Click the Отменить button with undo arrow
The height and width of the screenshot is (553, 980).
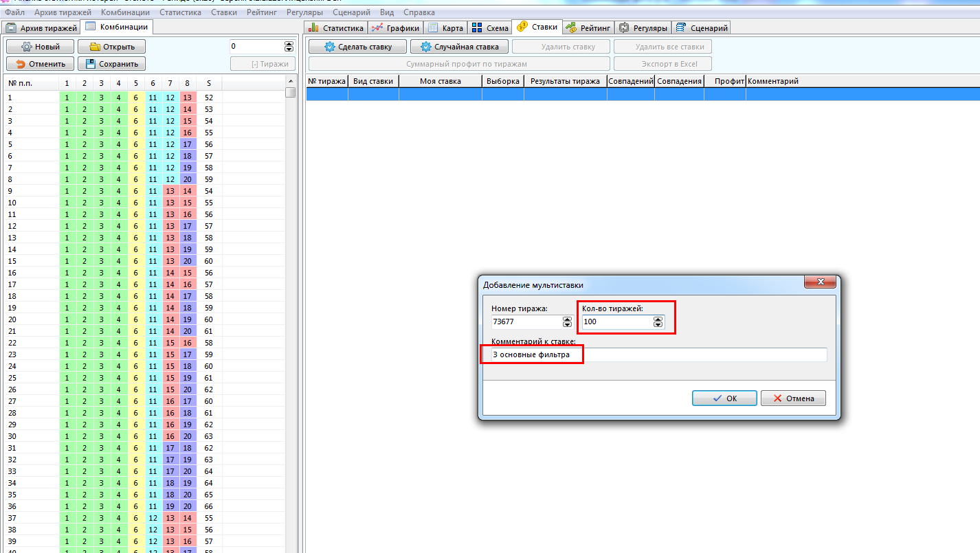(x=40, y=64)
